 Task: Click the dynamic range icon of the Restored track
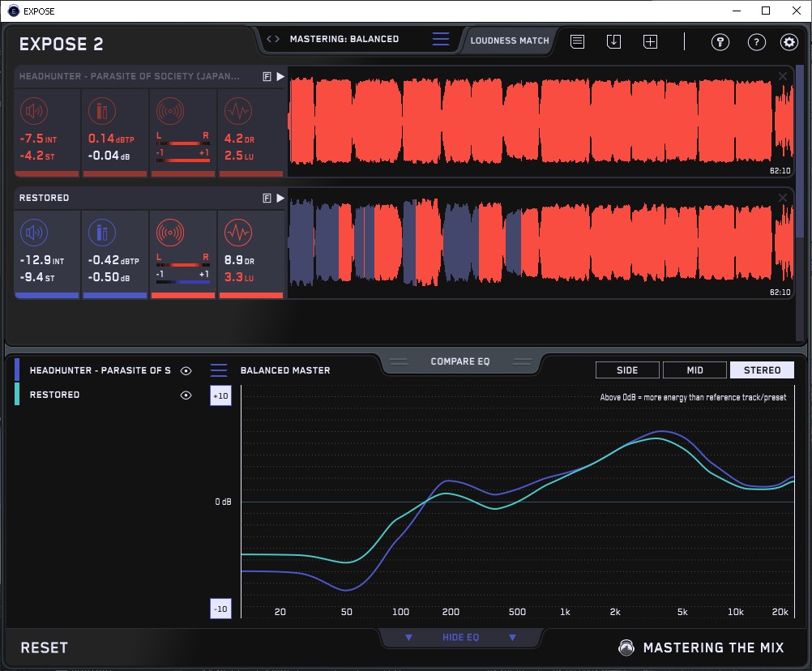[237, 233]
